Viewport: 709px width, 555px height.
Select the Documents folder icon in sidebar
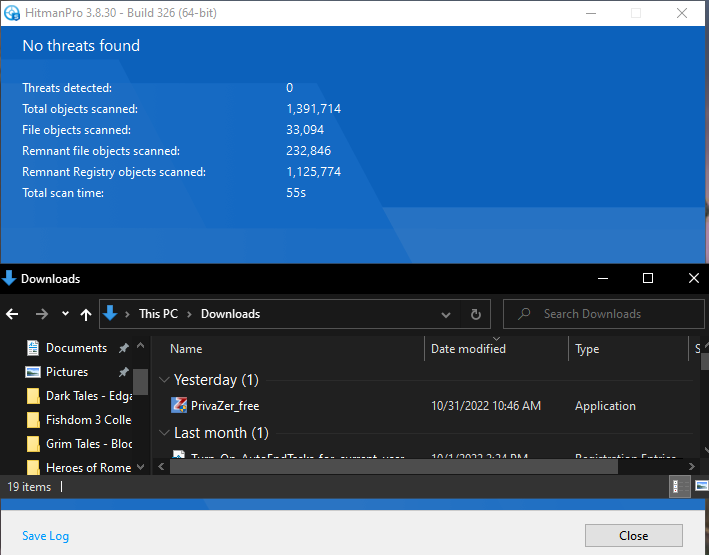(x=33, y=348)
